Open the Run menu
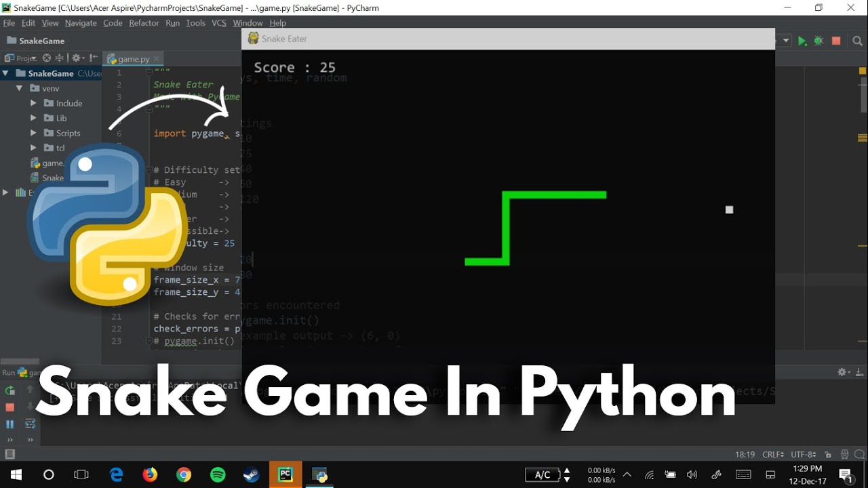Screen dimensions: 868x488 [172, 23]
